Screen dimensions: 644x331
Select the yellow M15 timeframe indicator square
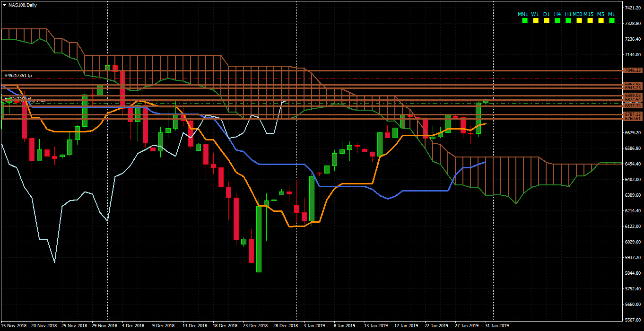590,21
